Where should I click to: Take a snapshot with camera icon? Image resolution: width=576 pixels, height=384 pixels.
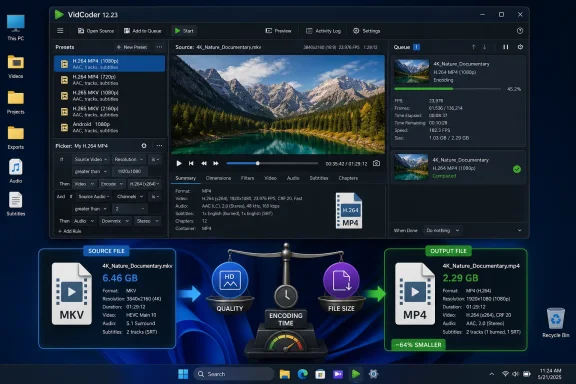(376, 163)
